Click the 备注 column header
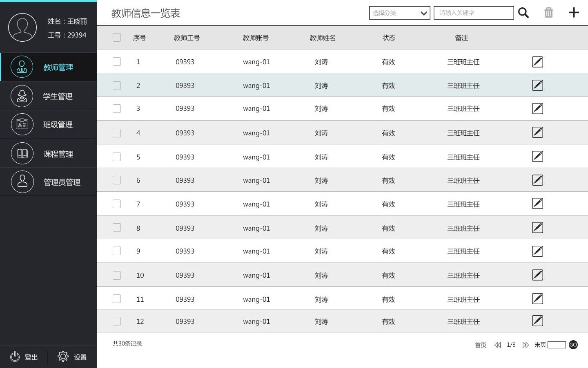 [461, 38]
